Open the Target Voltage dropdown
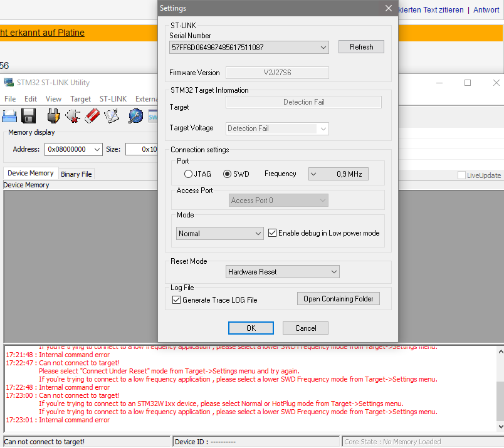This screenshot has width=504, height=448. [x=277, y=128]
